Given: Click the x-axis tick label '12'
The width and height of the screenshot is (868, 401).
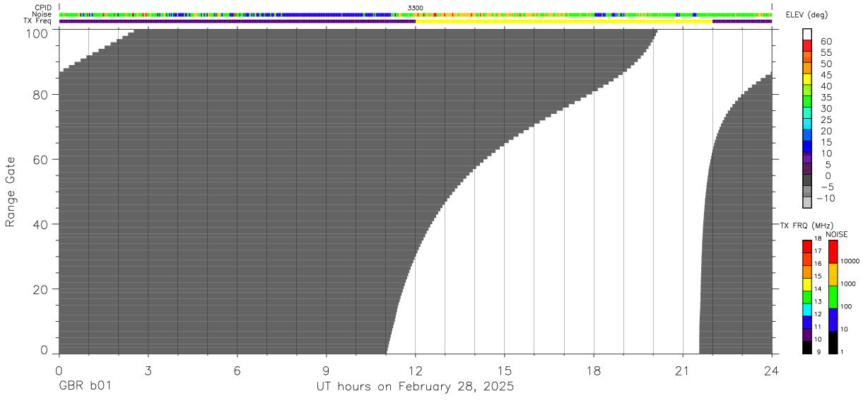Looking at the screenshot, I should tap(415, 370).
